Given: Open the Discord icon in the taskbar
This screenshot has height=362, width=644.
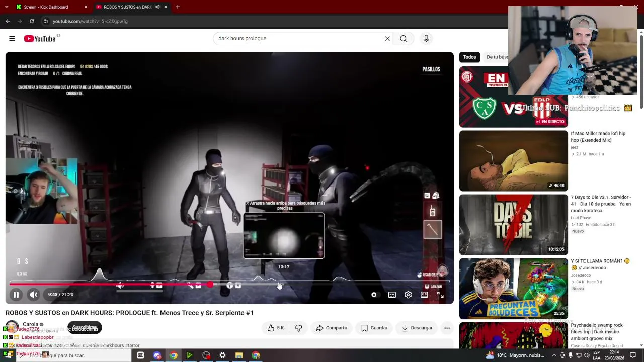Looking at the screenshot, I should click(x=157, y=355).
